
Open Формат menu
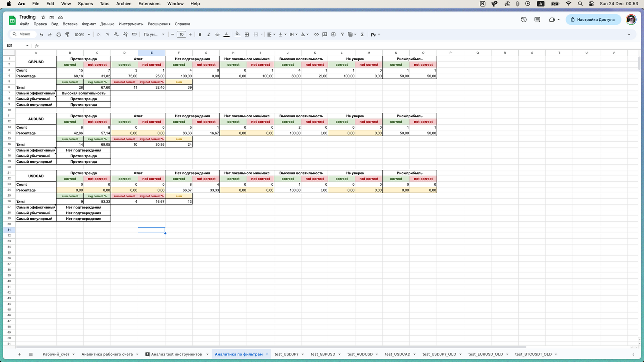89,24
